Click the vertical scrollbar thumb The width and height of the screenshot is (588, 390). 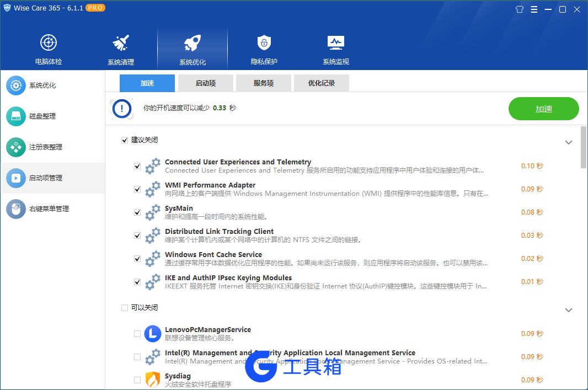point(584,147)
